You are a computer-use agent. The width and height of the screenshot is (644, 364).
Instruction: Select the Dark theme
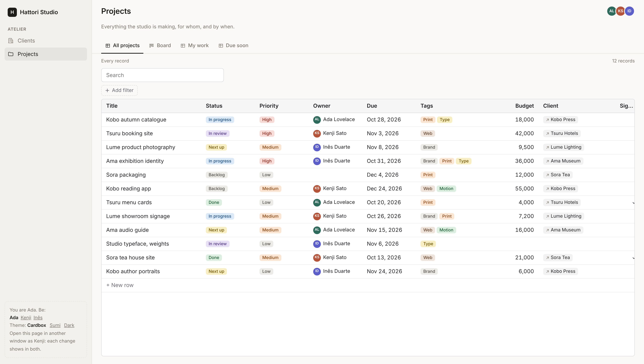coord(69,325)
